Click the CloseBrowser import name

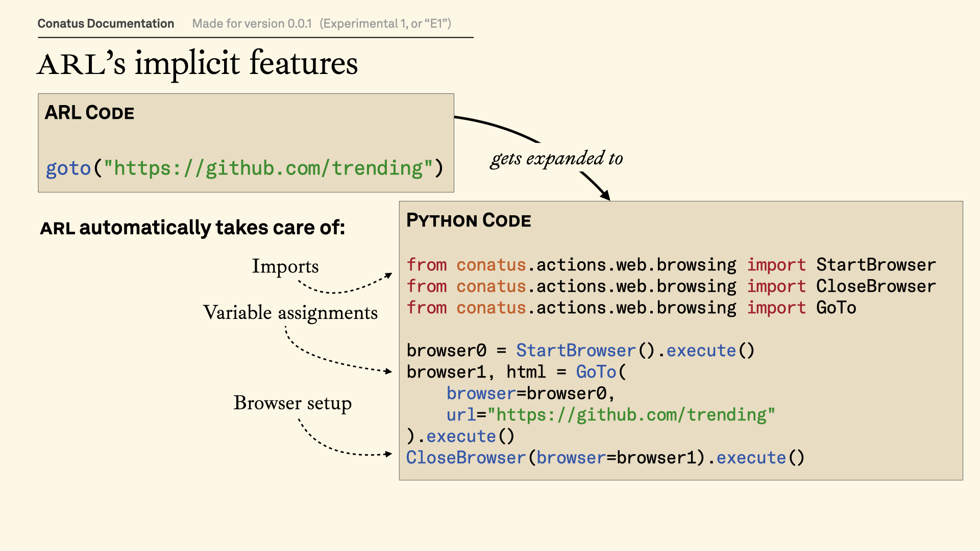(x=875, y=286)
